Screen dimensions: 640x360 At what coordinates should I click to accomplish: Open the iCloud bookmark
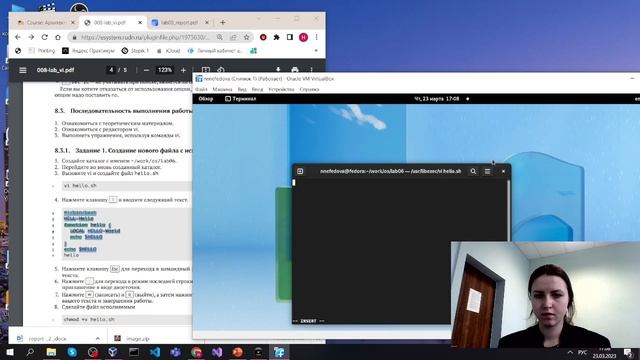point(169,51)
